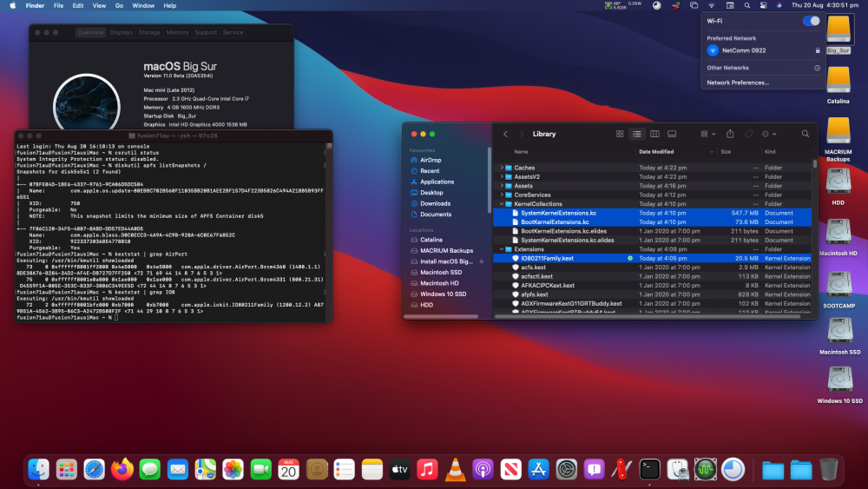This screenshot has width=868, height=489.
Task: Click Siri icon in menu bar
Action: click(x=779, y=5)
